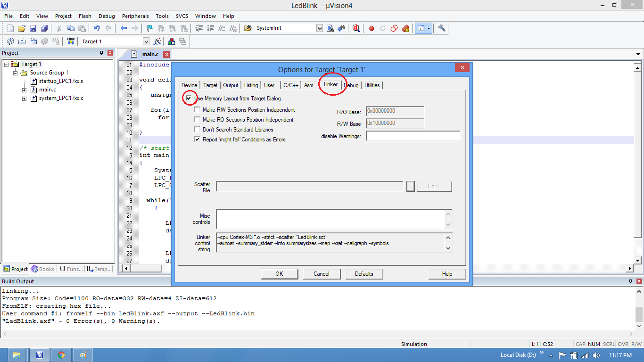The width and height of the screenshot is (644, 362).
Task: Switch to the Output options tab
Action: click(x=231, y=85)
